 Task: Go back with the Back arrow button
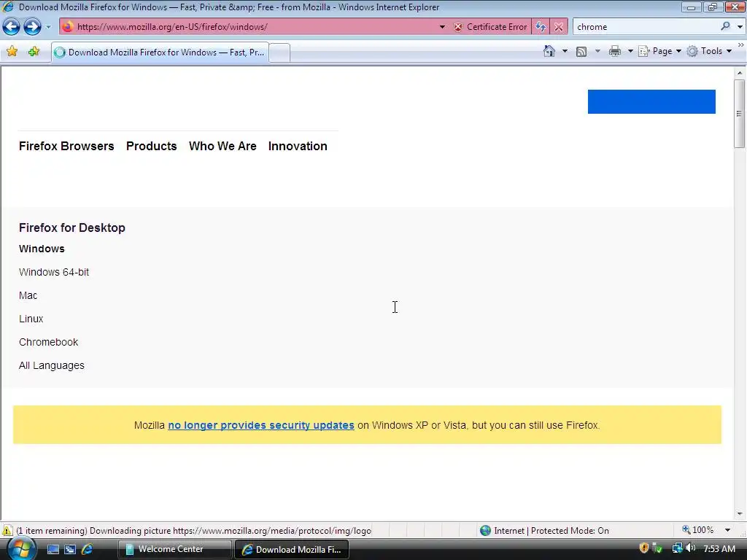coord(12,27)
